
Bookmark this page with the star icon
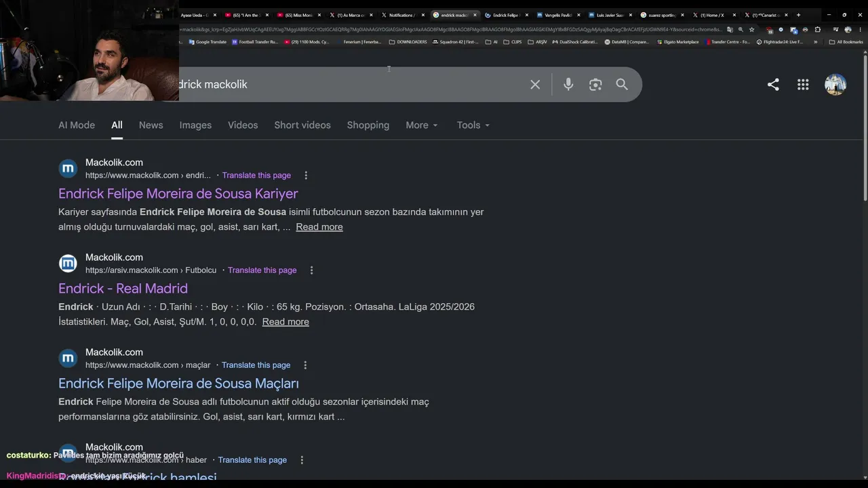click(x=751, y=30)
